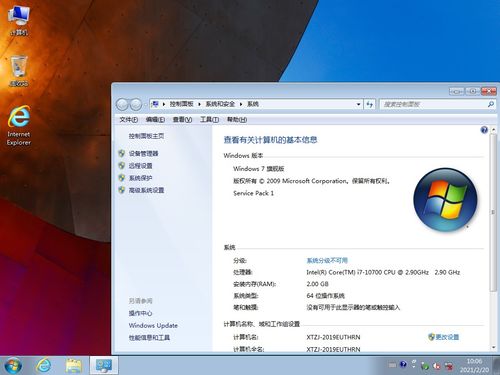Click the search control panel field
This screenshot has height=375, width=500.
(433, 104)
